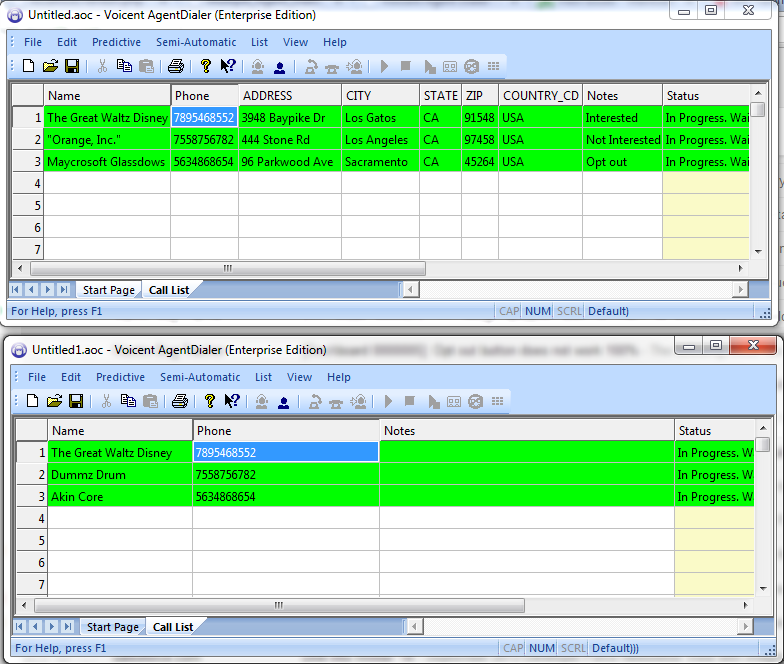
Task: Click horizontal scrollbar thumb in Untitled1.aoc grid
Action: pos(279,606)
